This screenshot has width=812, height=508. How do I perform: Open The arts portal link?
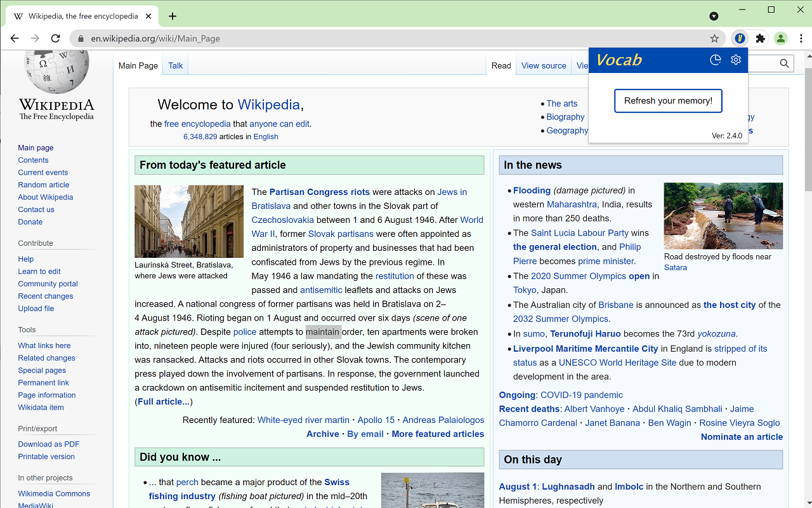[562, 104]
